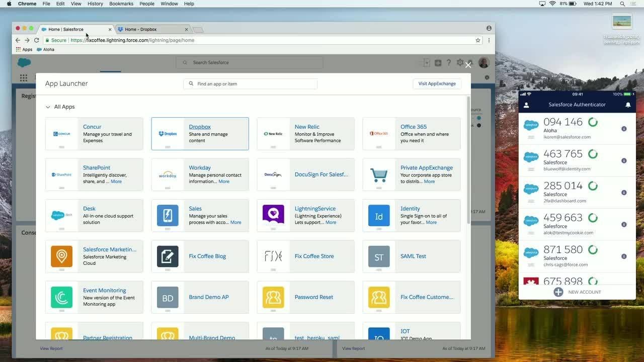Open the New Relic app icon

273,134
